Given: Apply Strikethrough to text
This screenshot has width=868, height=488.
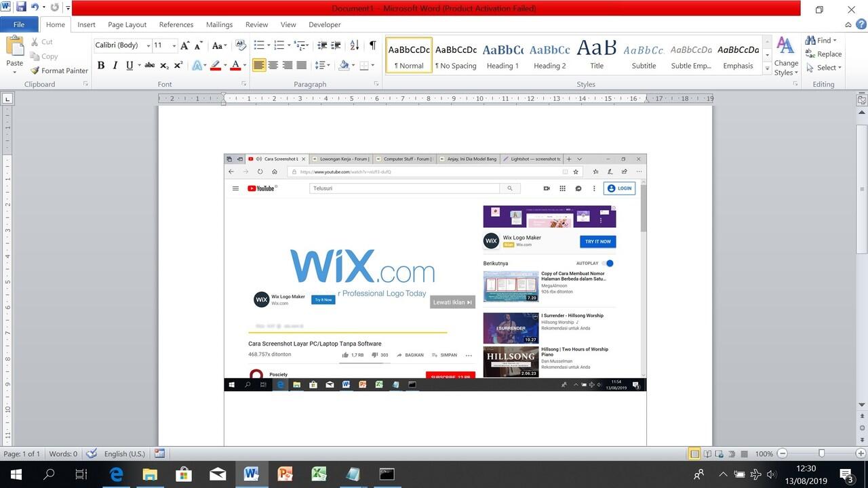Looking at the screenshot, I should click(149, 65).
